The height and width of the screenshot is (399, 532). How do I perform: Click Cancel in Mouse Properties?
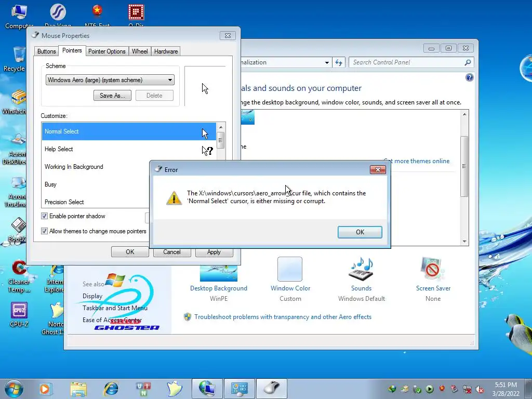pos(171,252)
